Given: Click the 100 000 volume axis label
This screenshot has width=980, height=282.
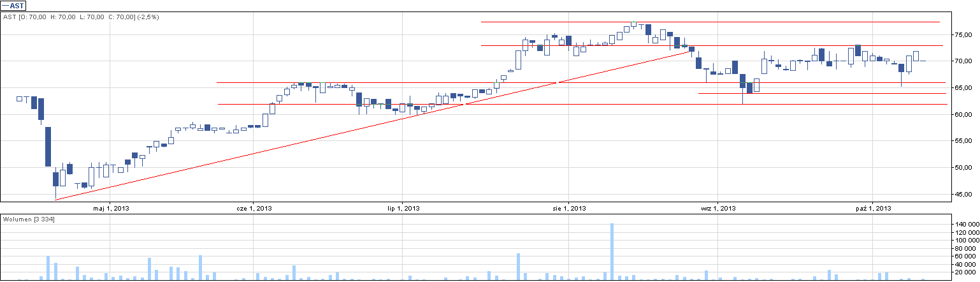Looking at the screenshot, I should 968,241.
